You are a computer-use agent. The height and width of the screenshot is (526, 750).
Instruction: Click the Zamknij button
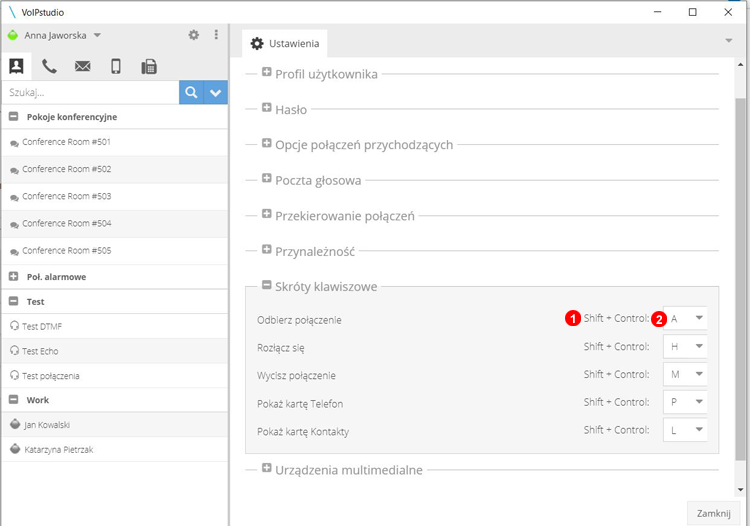714,512
